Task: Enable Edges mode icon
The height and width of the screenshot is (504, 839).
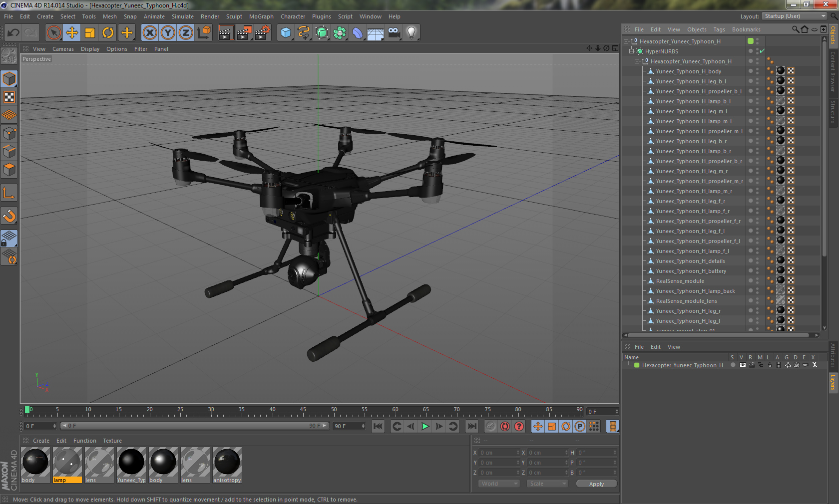Action: coord(9,152)
